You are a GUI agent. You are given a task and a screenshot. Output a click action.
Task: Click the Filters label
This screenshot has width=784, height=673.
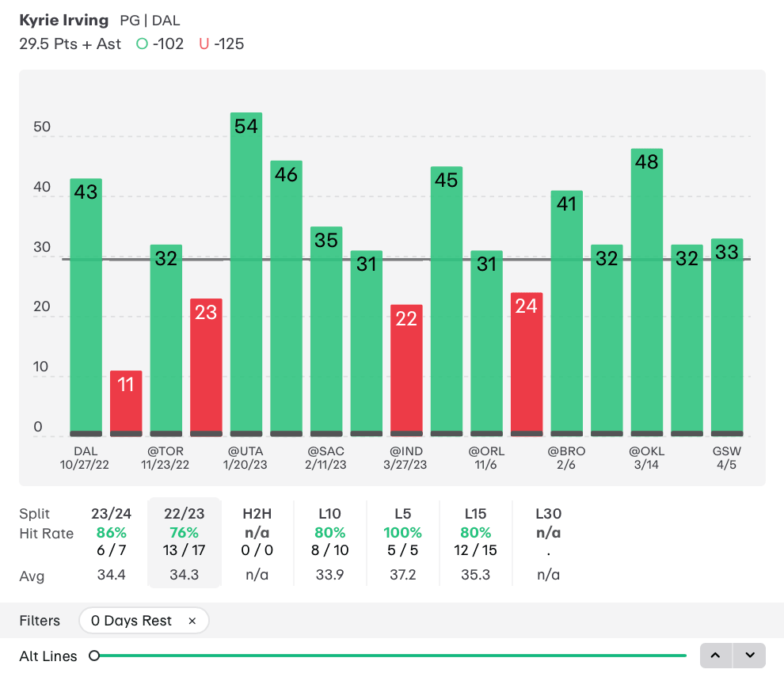tap(40, 621)
